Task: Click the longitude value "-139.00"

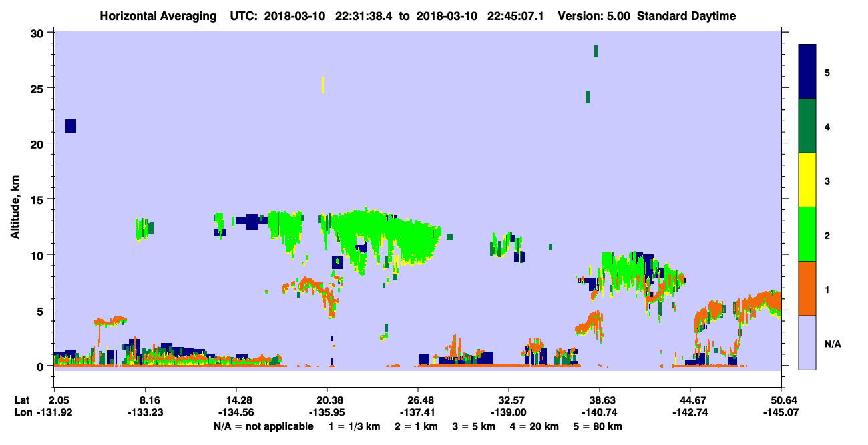Action: pos(509,412)
